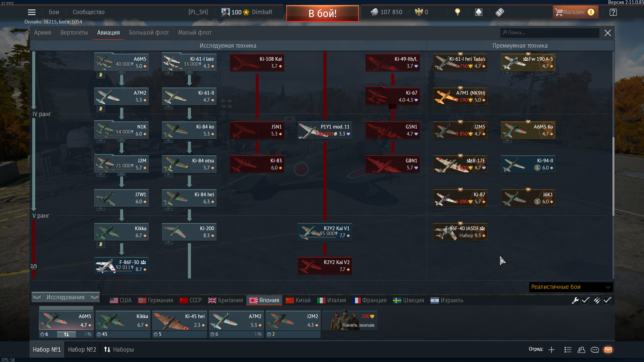The width and height of the screenshot is (644, 362).
Task: Click the crew star icon under Kikka slot
Action: point(99,334)
